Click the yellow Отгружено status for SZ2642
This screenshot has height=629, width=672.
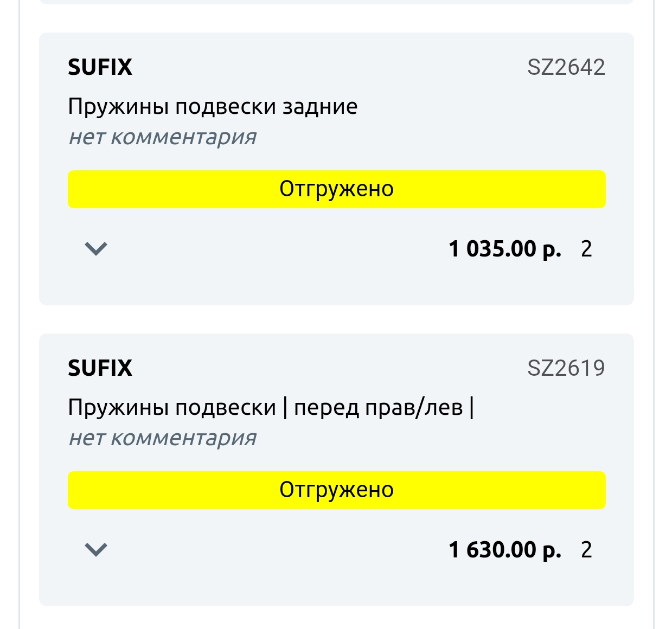336,189
